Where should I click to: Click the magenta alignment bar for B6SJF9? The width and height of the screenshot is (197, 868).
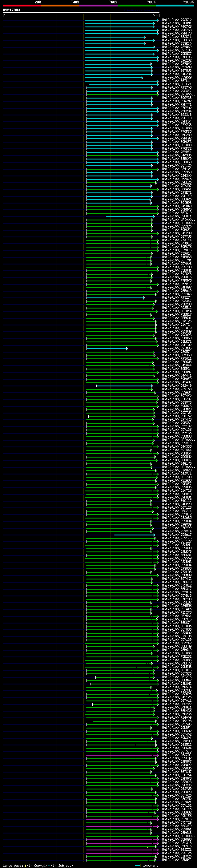122,826
